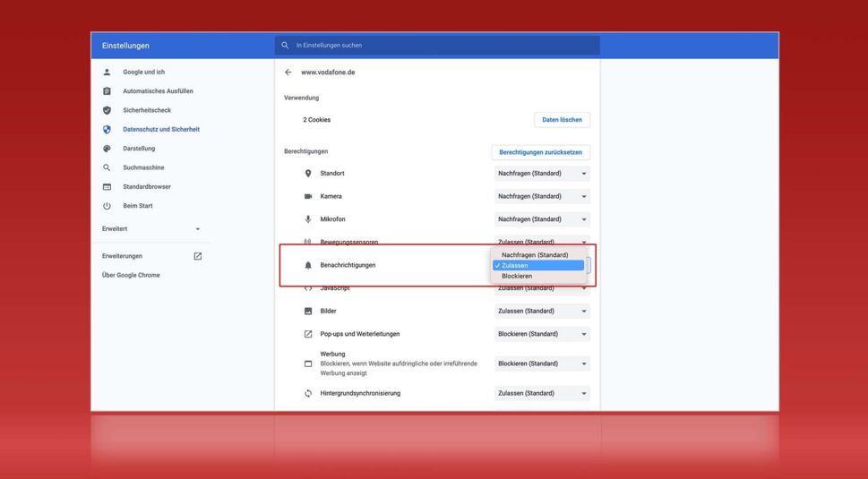Screen dimensions: 868x479
Task: Click the Einstellungen header title
Action: pyautogui.click(x=125, y=46)
